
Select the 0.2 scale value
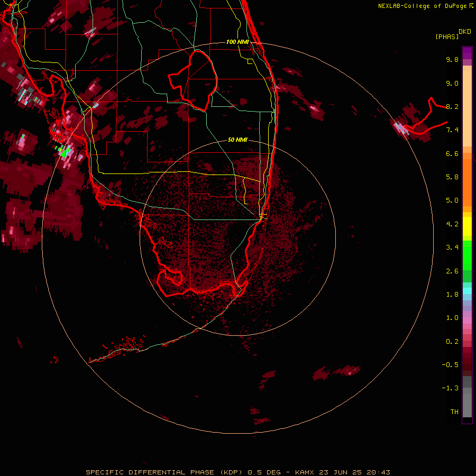[452, 342]
